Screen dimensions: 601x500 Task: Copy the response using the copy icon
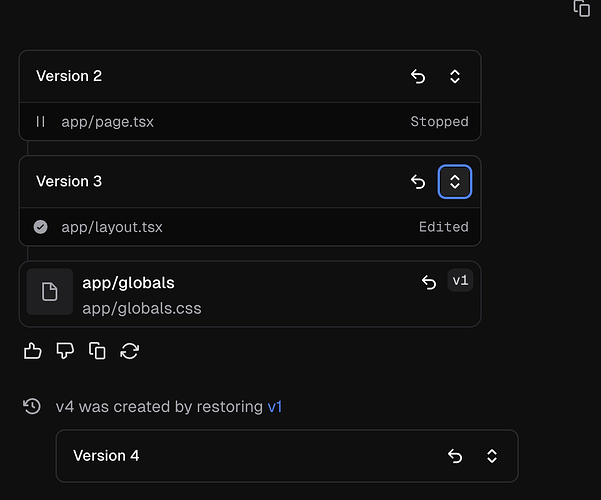pyautogui.click(x=97, y=350)
